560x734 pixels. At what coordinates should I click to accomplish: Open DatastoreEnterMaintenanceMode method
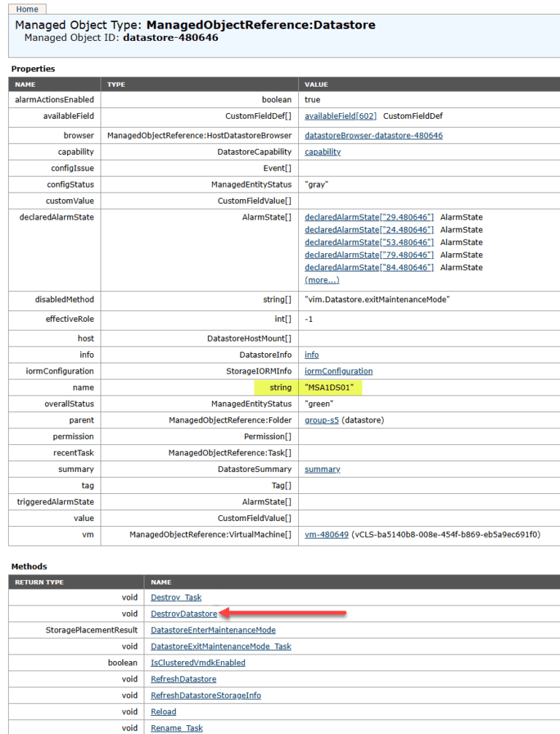[x=213, y=630]
